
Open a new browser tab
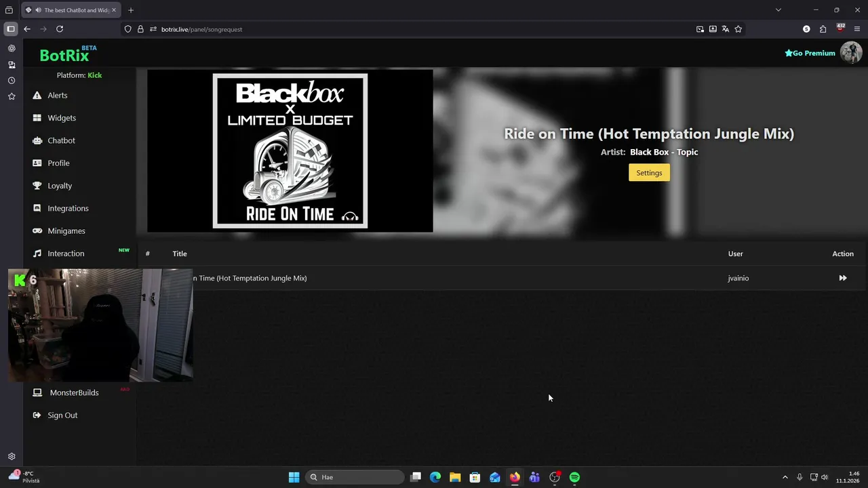131,10
